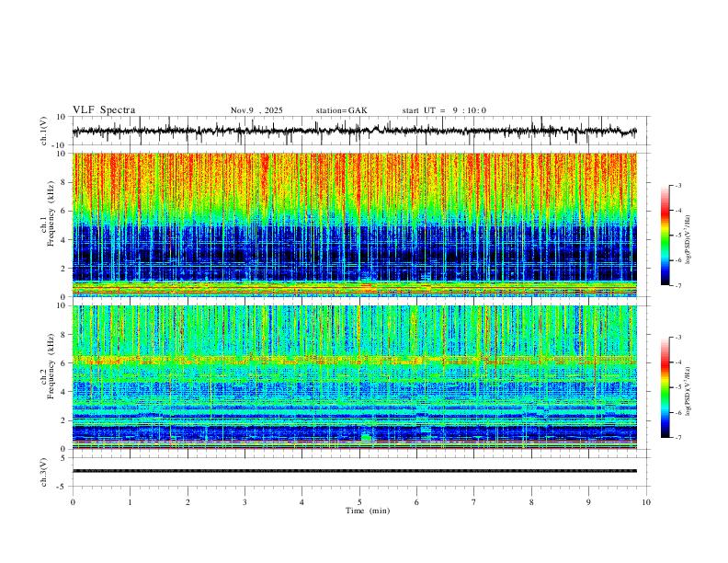Click the "-3" label on ch.2 color bar
Image resolution: width=728 pixels, height=563 pixels.
pyautogui.click(x=678, y=338)
